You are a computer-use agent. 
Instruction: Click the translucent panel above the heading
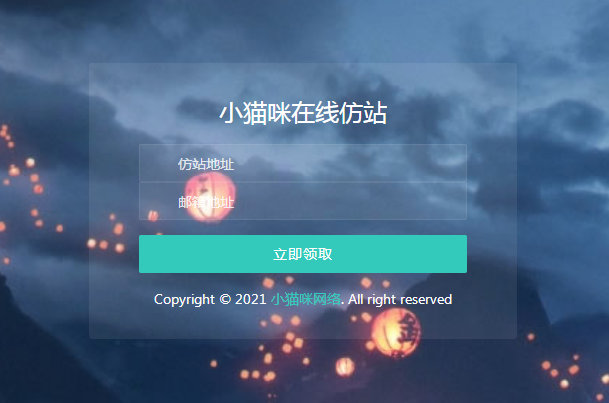pyautogui.click(x=303, y=80)
